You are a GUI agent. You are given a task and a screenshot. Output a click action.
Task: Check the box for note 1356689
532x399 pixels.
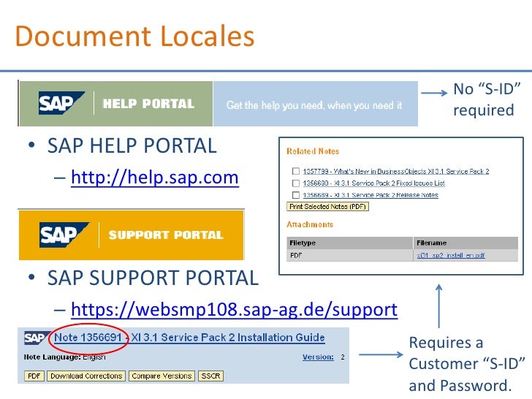coord(296,195)
